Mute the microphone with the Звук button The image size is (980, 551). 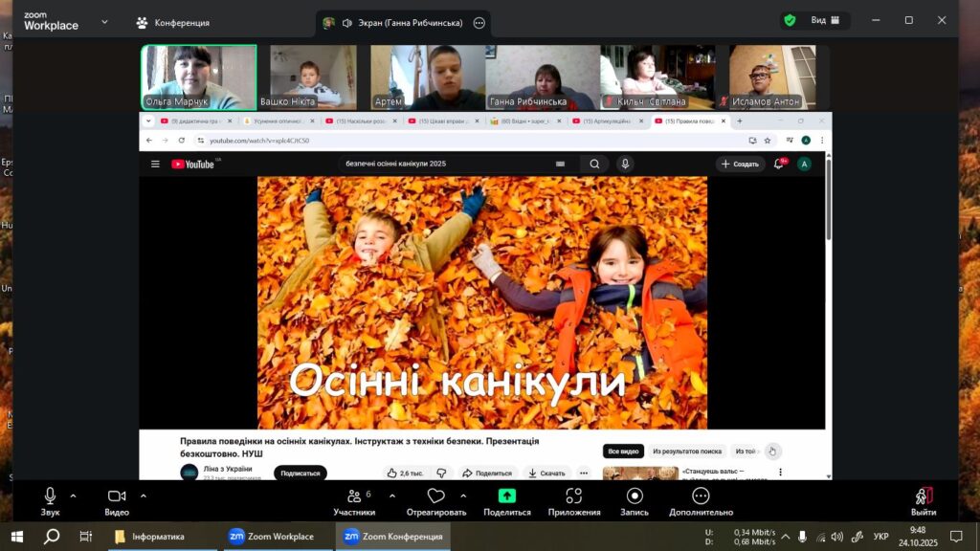[x=50, y=496]
